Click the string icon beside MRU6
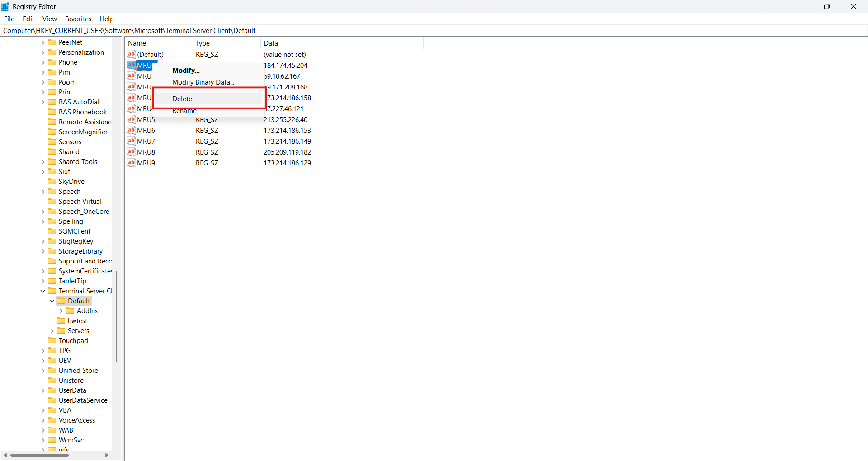Viewport: 868px width, 461px height. 132,130
